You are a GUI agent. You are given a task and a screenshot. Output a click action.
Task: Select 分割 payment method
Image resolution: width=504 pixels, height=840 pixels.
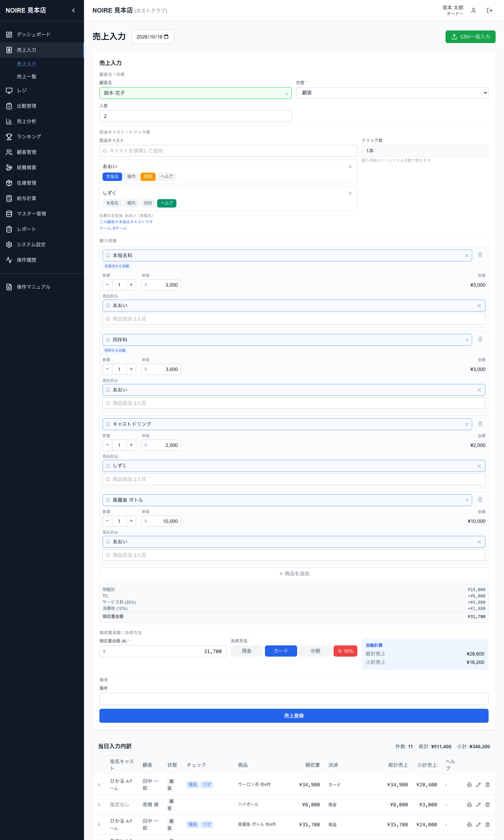315,651
